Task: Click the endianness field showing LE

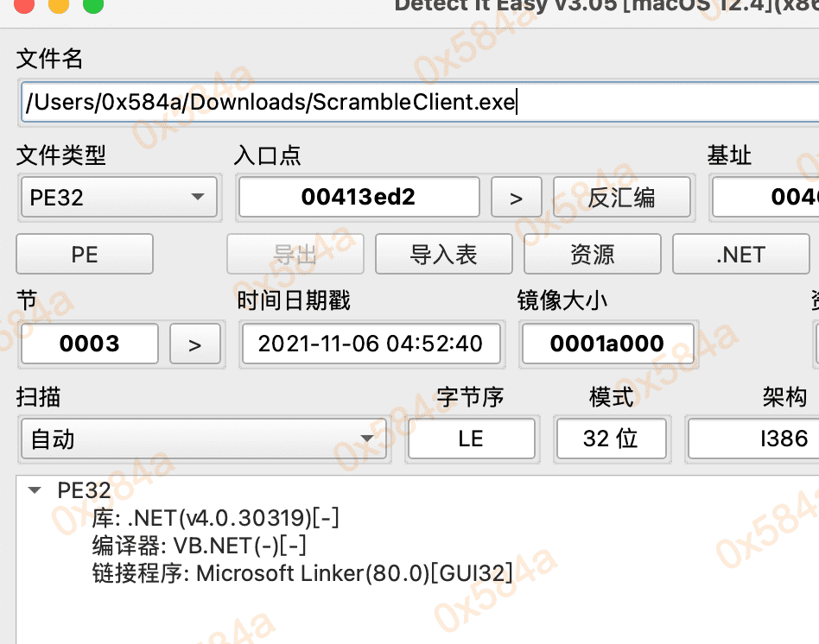Action: (471, 439)
